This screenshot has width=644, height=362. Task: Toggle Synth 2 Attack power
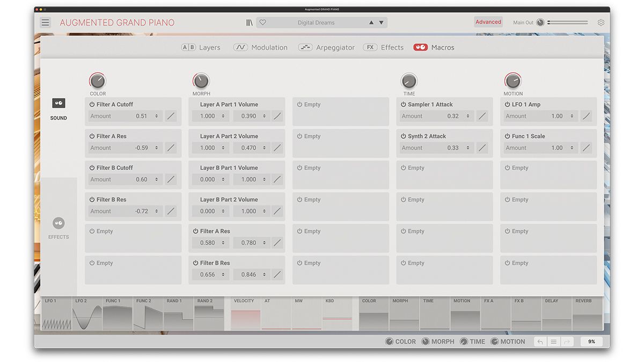404,136
